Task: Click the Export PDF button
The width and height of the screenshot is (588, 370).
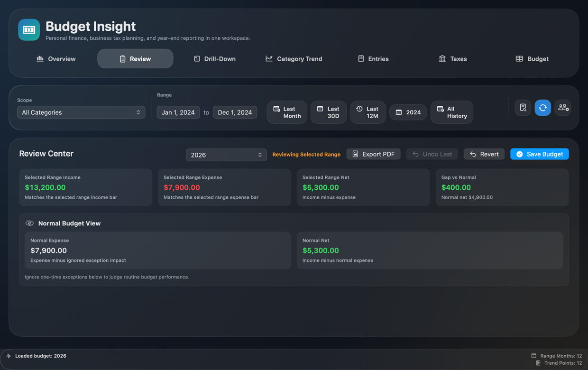Action: [x=374, y=154]
